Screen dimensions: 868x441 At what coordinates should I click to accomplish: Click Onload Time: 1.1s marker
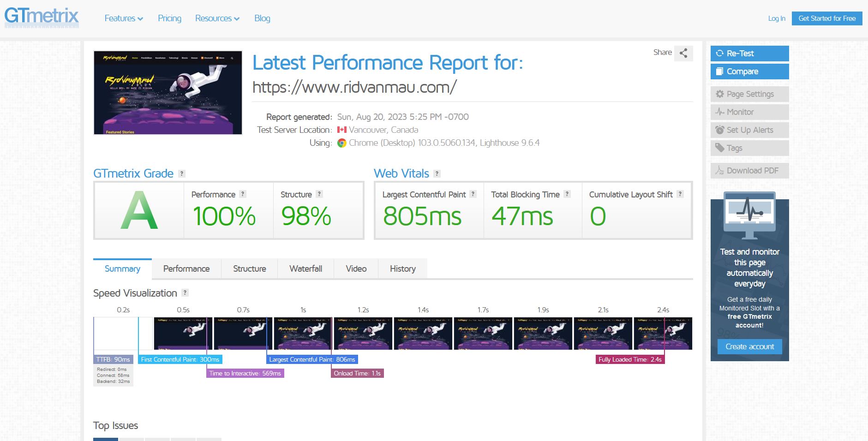click(x=357, y=373)
